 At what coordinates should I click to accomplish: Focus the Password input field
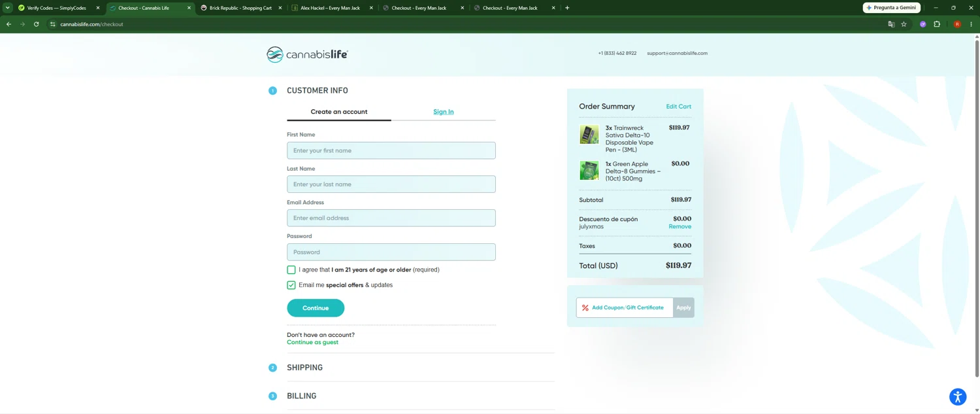point(391,252)
